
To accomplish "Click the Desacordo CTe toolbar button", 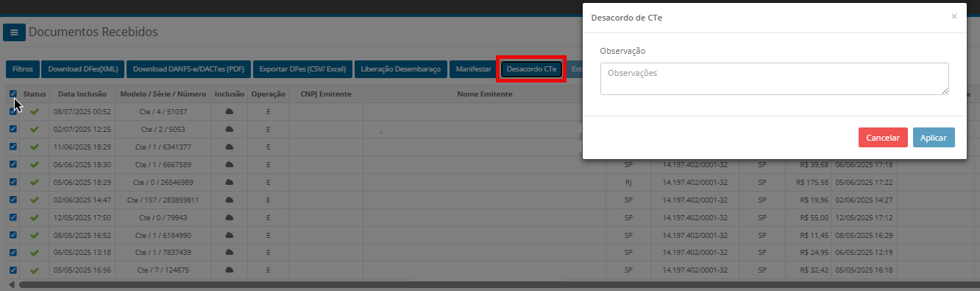I will point(531,69).
